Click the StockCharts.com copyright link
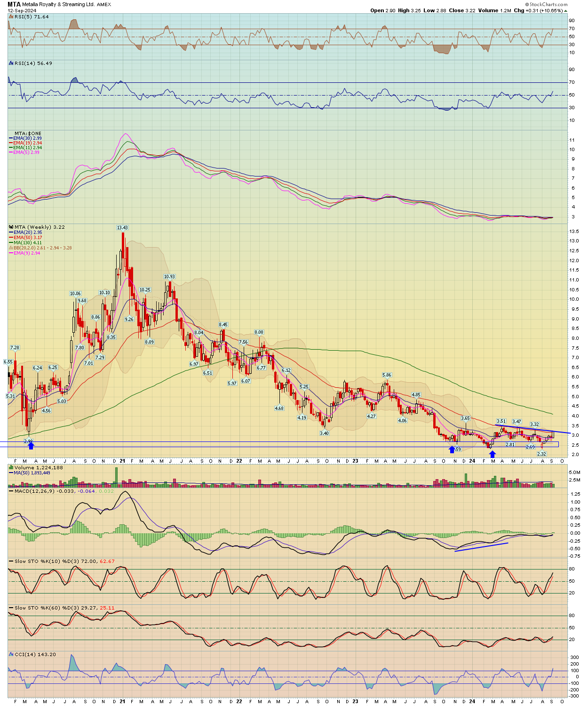Viewport: 588px width, 706px height. pyautogui.click(x=547, y=5)
